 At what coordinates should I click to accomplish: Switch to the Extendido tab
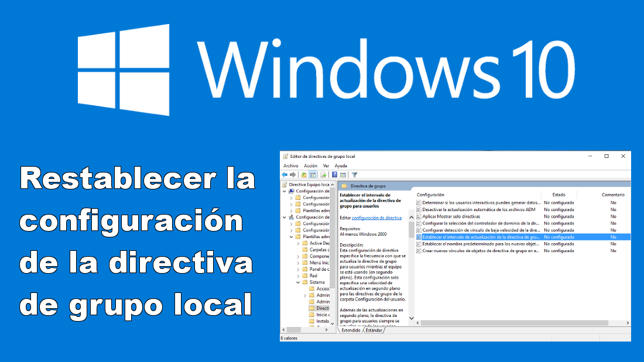[351, 330]
